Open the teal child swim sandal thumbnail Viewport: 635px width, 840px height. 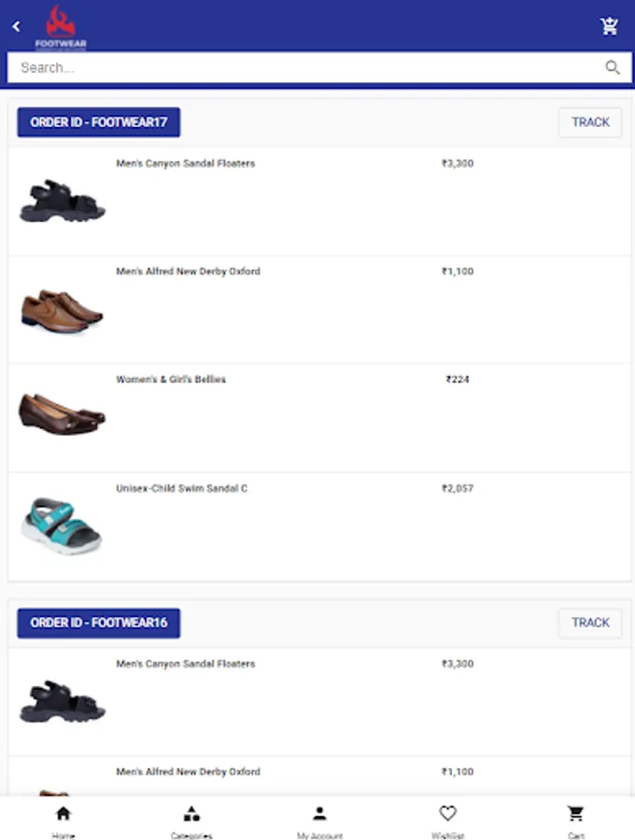tap(62, 525)
